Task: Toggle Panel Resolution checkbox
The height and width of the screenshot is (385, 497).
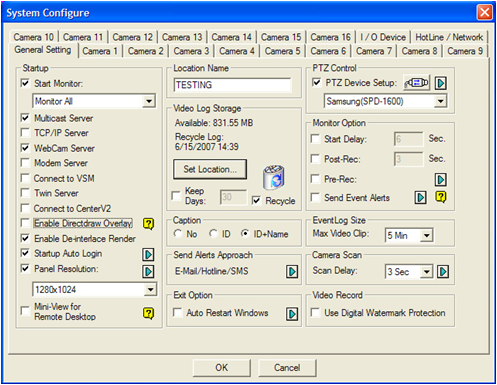Action: 25,268
